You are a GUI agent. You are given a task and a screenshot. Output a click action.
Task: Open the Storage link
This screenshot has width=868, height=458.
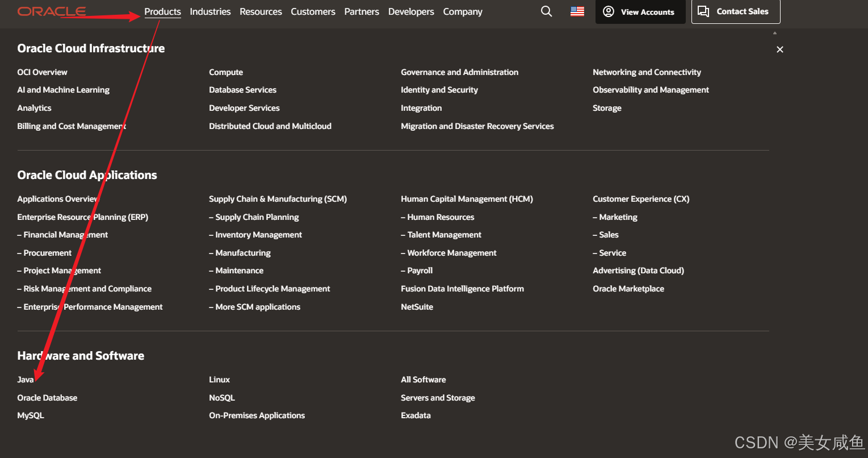(607, 108)
